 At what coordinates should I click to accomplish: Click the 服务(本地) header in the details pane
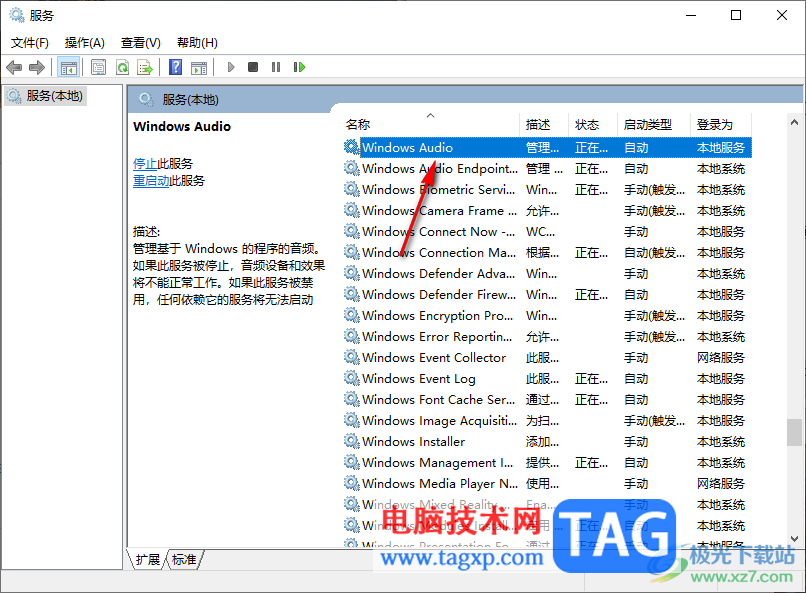point(191,100)
